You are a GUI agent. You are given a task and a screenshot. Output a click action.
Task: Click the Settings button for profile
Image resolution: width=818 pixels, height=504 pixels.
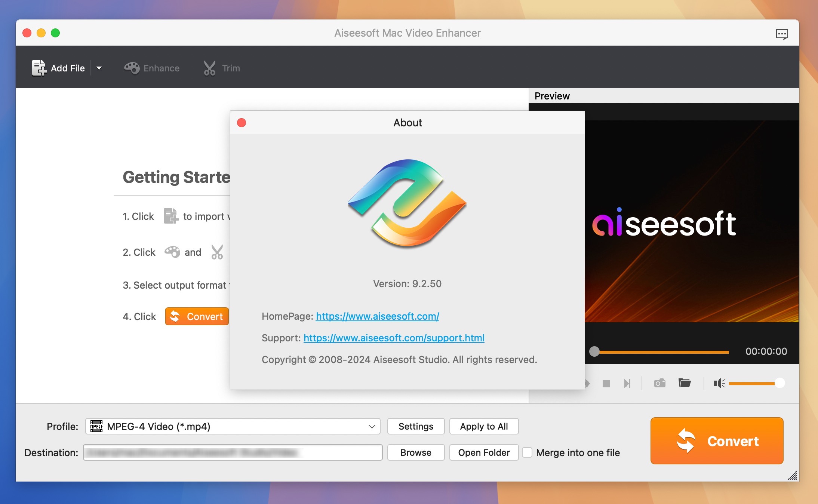pos(416,426)
